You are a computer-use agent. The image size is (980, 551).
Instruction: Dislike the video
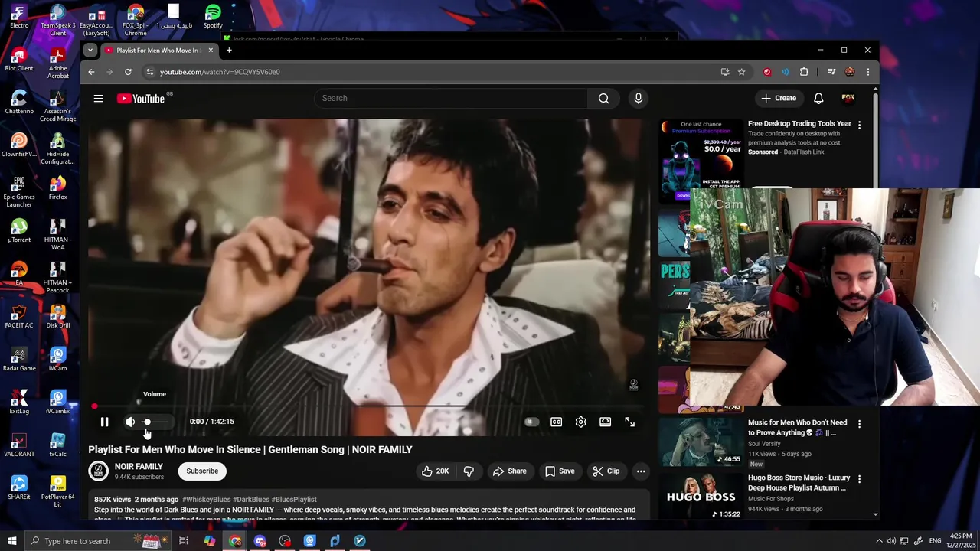click(469, 471)
